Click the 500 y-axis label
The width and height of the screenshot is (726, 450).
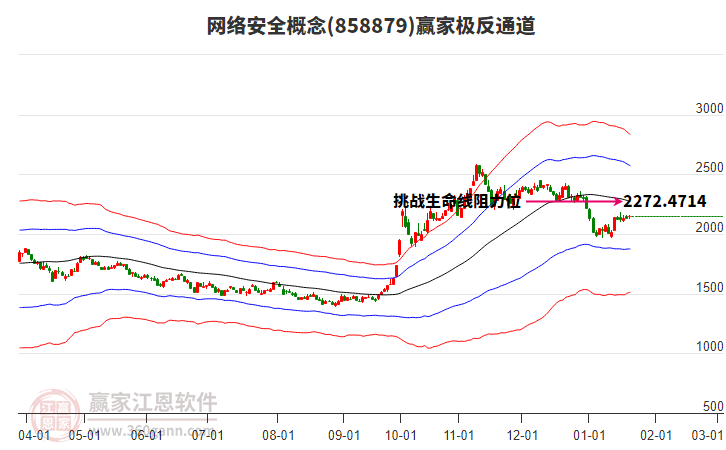click(x=713, y=406)
